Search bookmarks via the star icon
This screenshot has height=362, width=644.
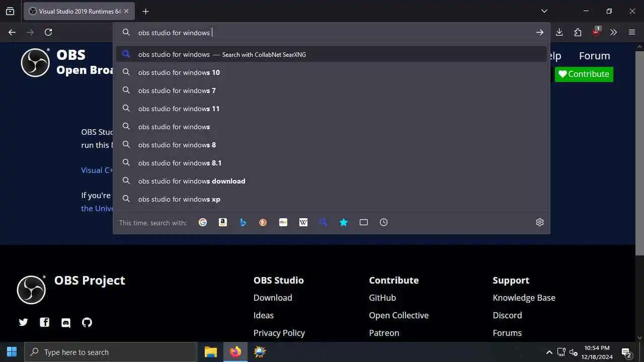pyautogui.click(x=344, y=222)
